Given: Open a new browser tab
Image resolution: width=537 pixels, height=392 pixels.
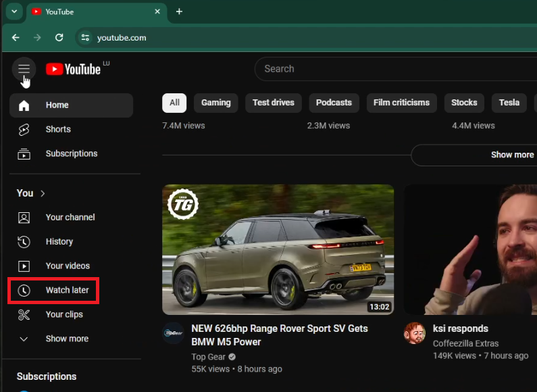Looking at the screenshot, I should pyautogui.click(x=179, y=11).
